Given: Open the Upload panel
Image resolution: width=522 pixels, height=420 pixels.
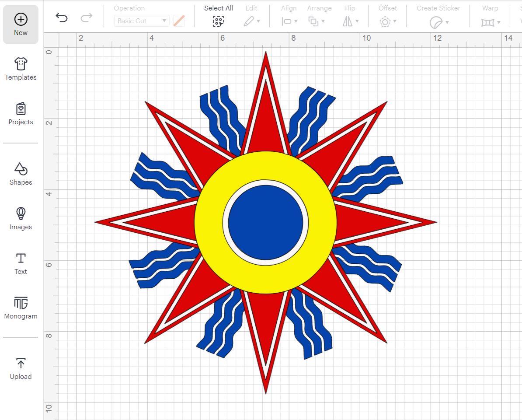Looking at the screenshot, I should click(x=21, y=368).
